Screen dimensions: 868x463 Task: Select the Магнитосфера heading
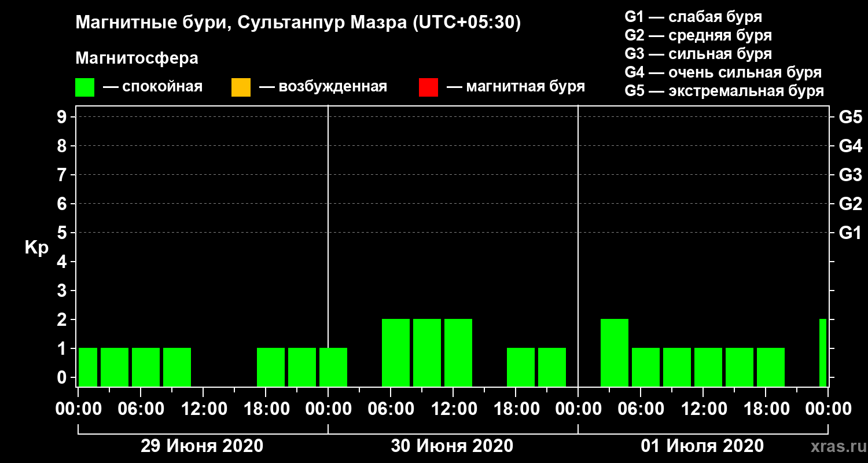coord(137,58)
